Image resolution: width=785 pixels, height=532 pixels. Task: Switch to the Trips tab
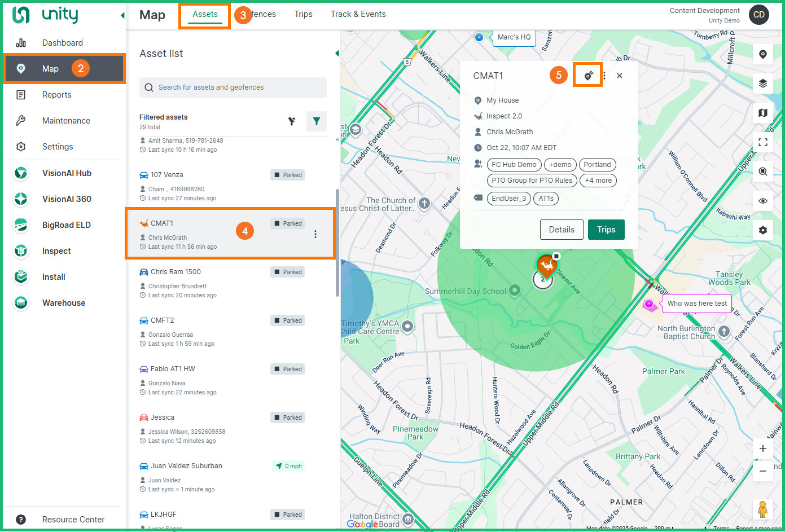click(x=303, y=14)
